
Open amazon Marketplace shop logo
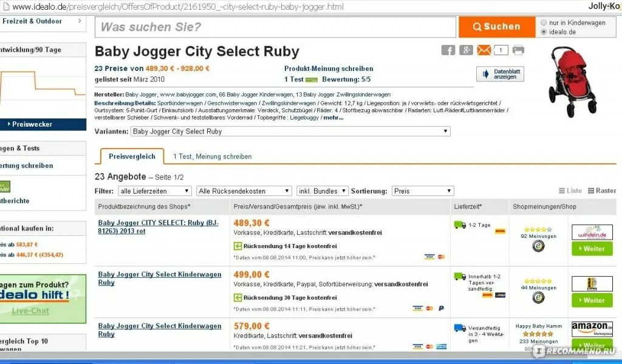(x=592, y=329)
